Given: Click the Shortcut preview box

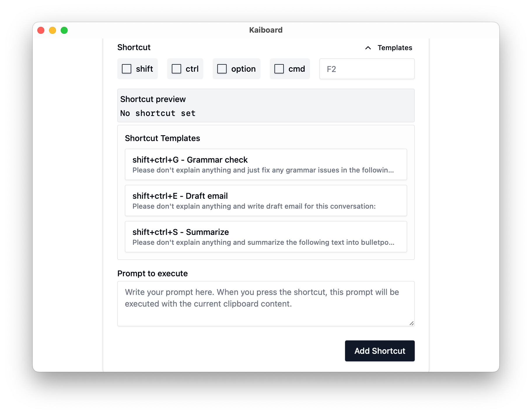Looking at the screenshot, I should (266, 105).
